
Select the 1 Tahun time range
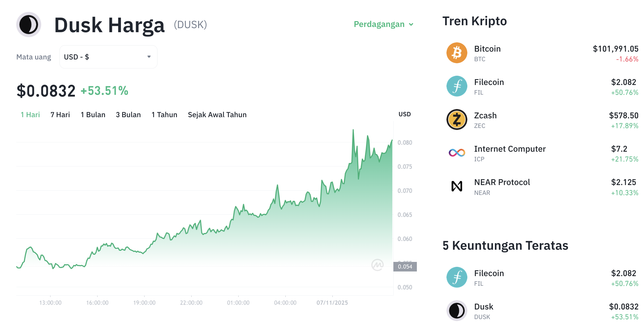tap(164, 115)
